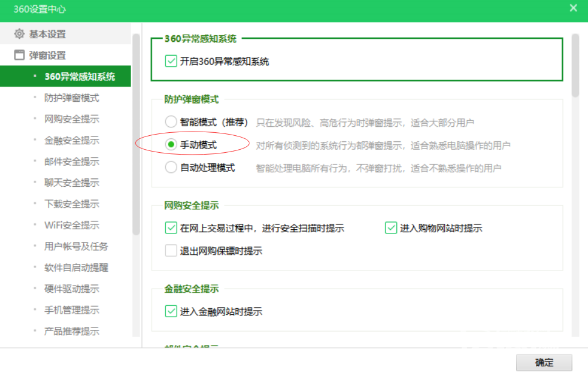Open WiFi安全提示 in the sidebar
The height and width of the screenshot is (376, 588).
tap(72, 225)
